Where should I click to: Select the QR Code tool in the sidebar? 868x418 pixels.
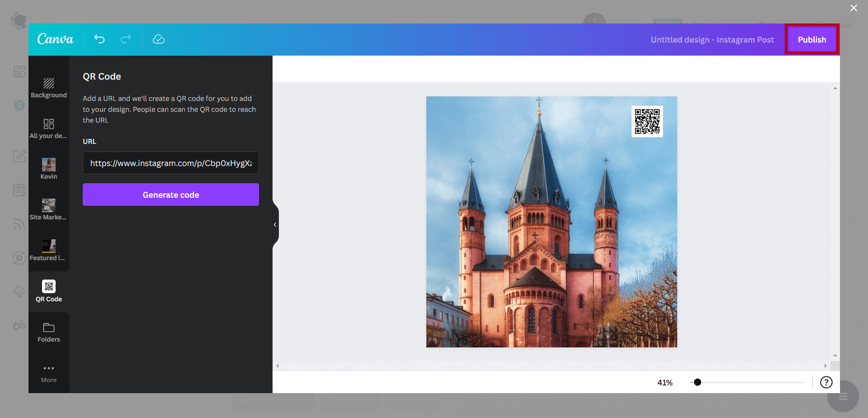(x=48, y=291)
